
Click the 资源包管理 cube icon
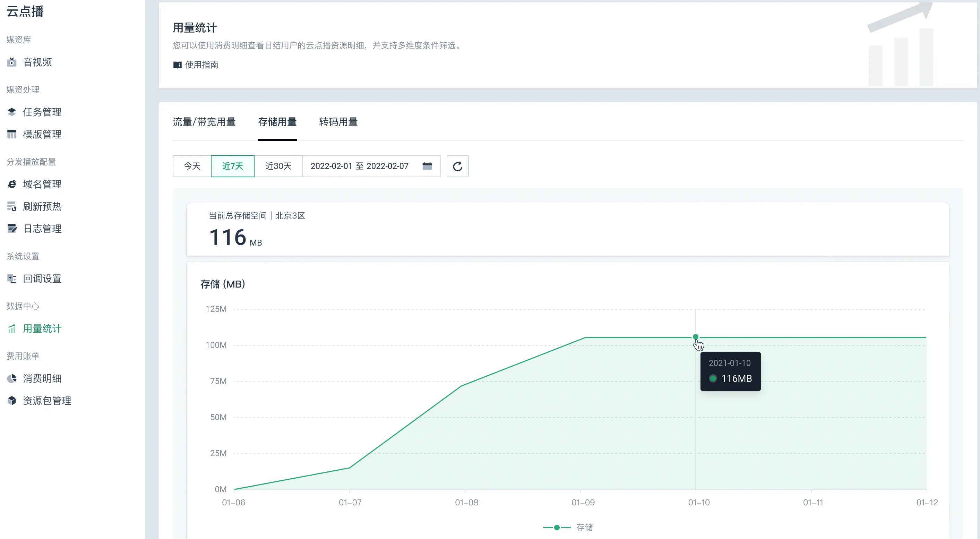[12, 401]
